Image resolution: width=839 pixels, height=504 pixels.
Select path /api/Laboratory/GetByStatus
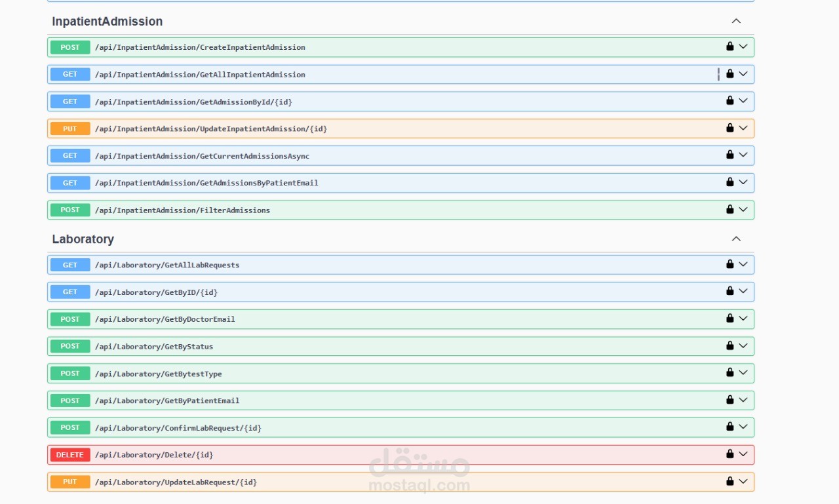coord(154,346)
